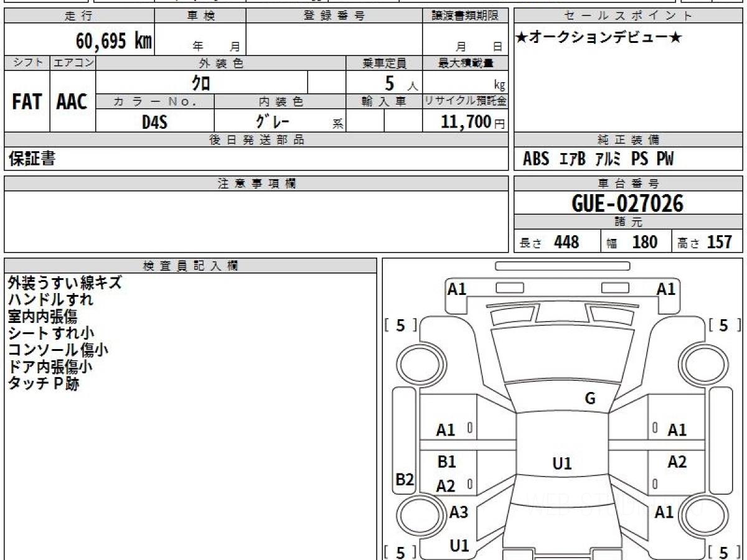Click the A3 damage mark on the diagram
This screenshot has height=560, width=747.
[459, 513]
